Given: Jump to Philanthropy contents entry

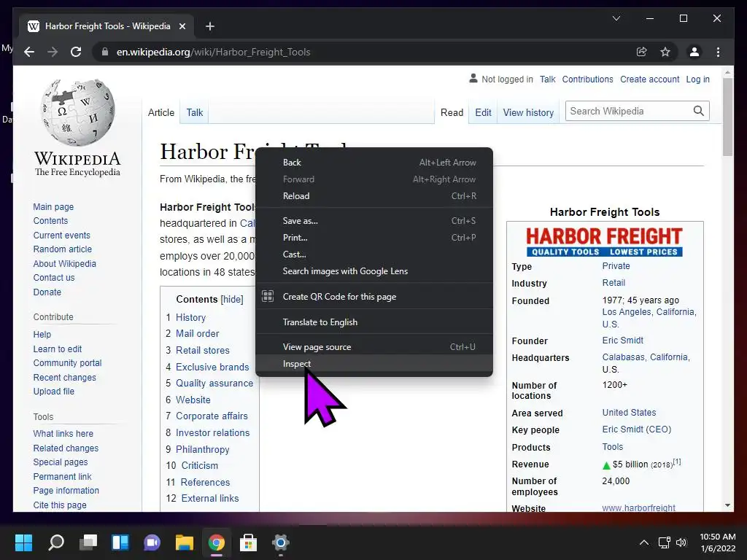Looking at the screenshot, I should point(203,449).
